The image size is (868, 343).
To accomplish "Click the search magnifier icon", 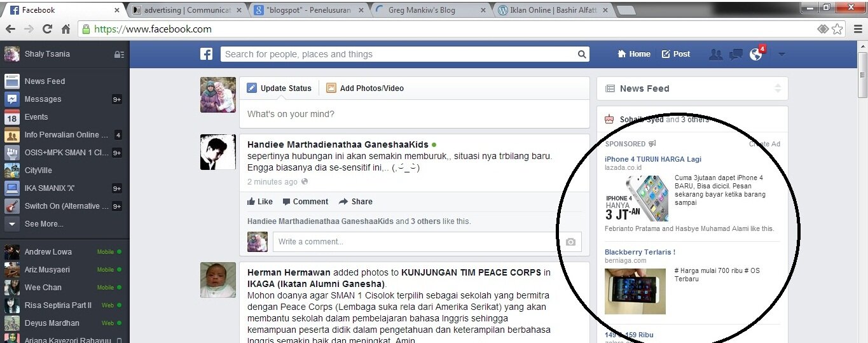I will click(x=581, y=54).
